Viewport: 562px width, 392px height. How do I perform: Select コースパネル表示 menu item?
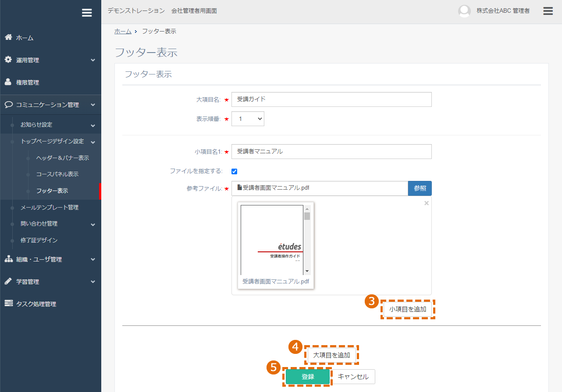[57, 174]
